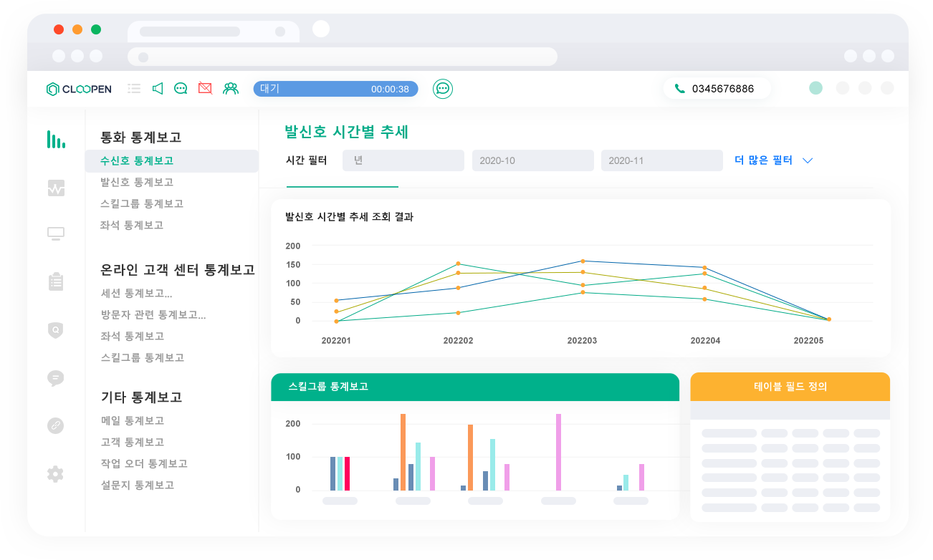
Task: Open the screen monitor sidebar icon
Action: coord(55,233)
